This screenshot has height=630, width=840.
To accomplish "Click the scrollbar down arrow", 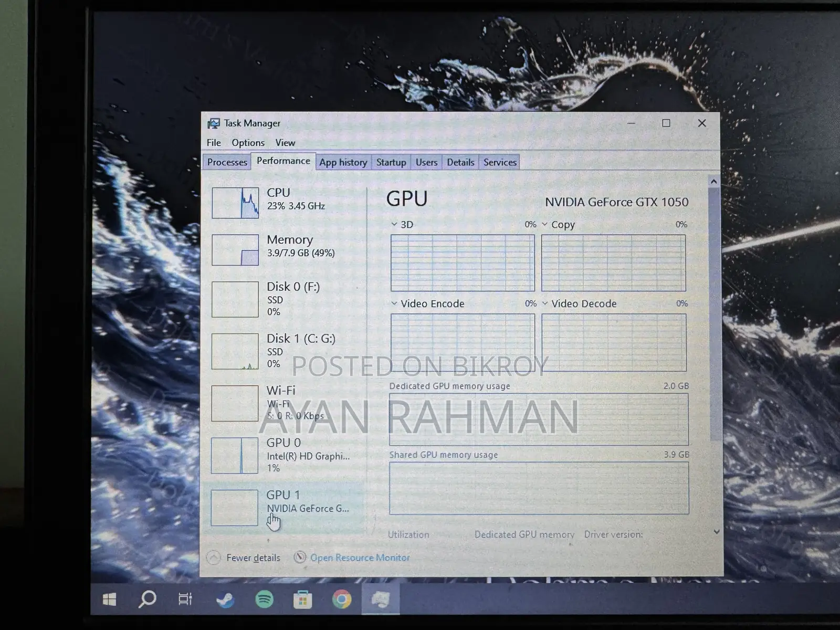I will click(717, 532).
